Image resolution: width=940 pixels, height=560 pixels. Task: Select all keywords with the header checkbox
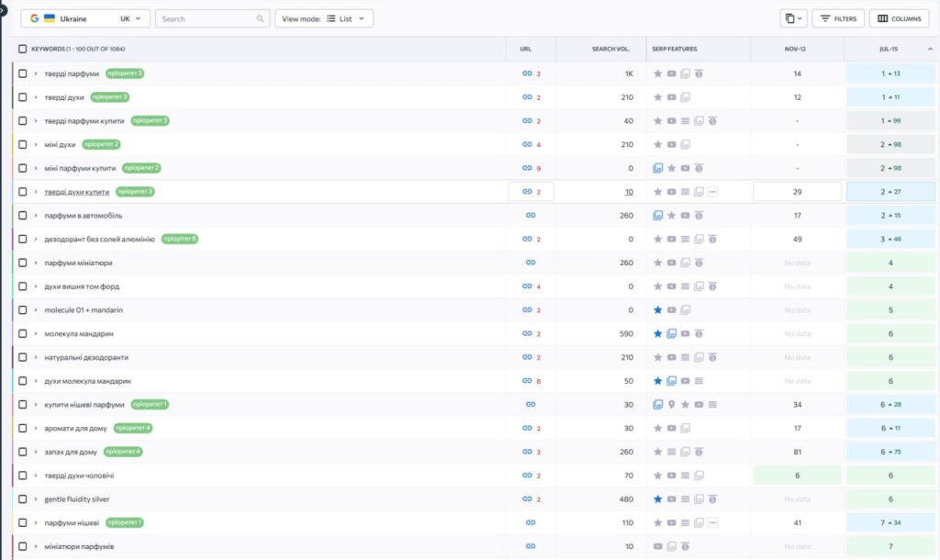click(x=23, y=49)
